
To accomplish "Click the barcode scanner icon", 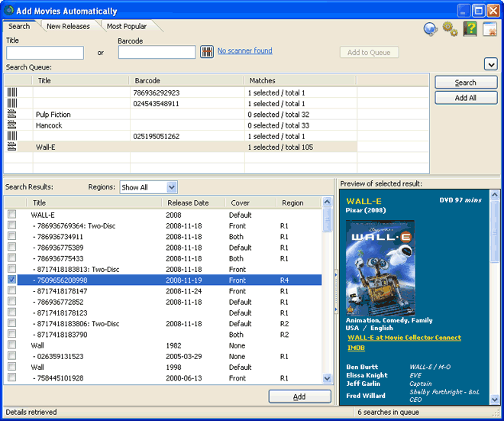I will (x=207, y=52).
